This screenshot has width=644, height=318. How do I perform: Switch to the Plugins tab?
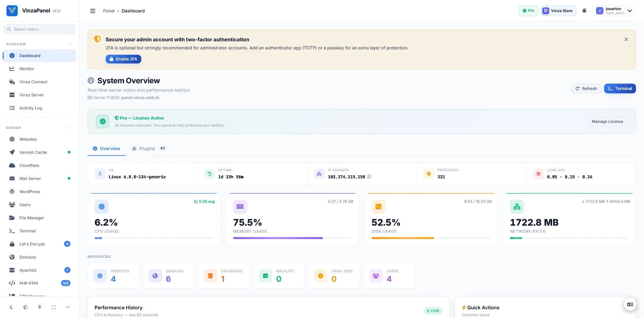(x=149, y=148)
